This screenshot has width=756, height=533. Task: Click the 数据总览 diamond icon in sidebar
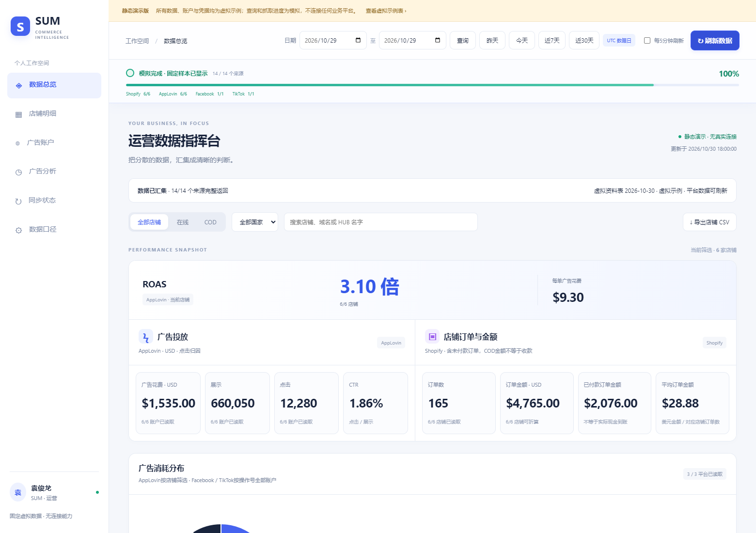tap(19, 85)
